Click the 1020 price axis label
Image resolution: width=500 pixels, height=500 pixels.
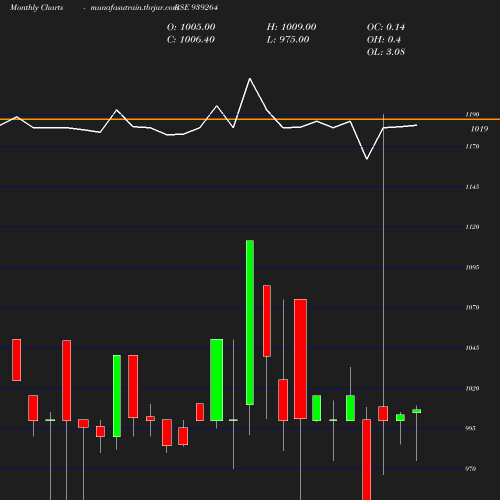[472, 388]
